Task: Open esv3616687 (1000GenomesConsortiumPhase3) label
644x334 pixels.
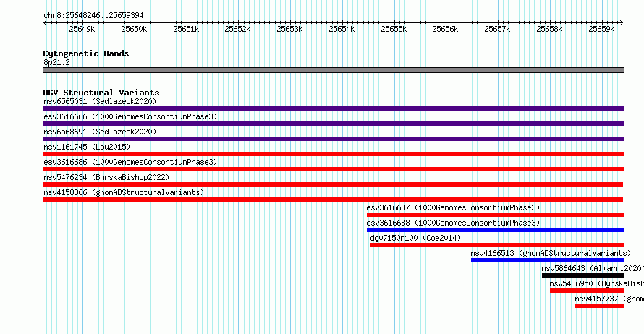Action: [453, 207]
